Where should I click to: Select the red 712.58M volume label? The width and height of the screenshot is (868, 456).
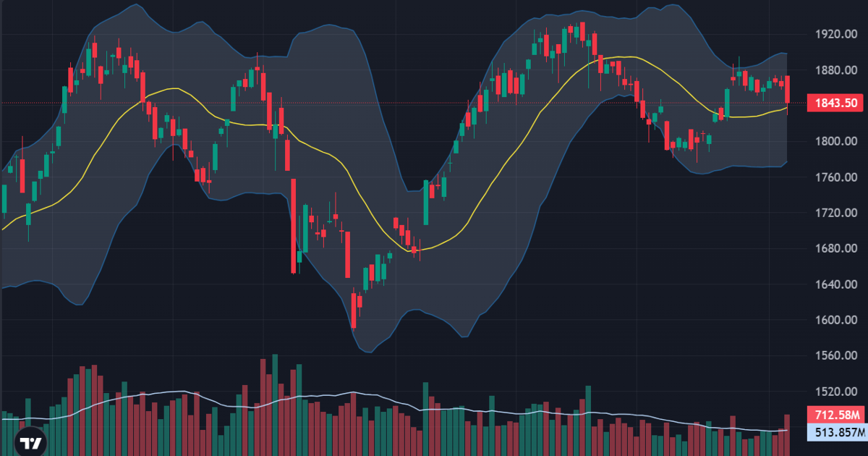[x=835, y=415]
